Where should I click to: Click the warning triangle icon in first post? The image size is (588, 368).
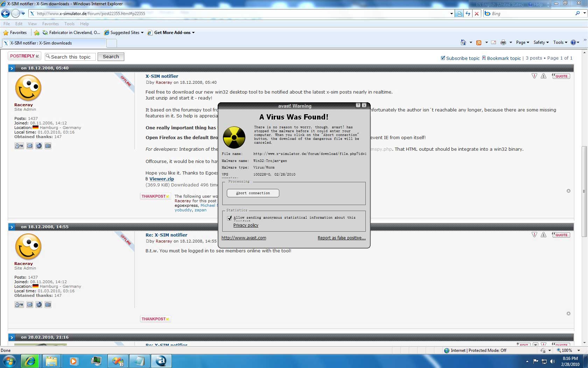544,76
